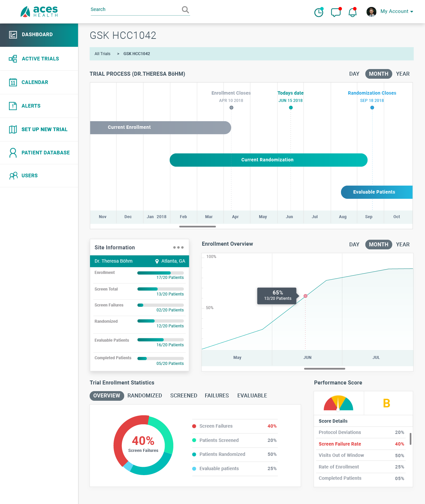Switch Trial Process view to DAY
The image size is (425, 504).
click(x=354, y=74)
